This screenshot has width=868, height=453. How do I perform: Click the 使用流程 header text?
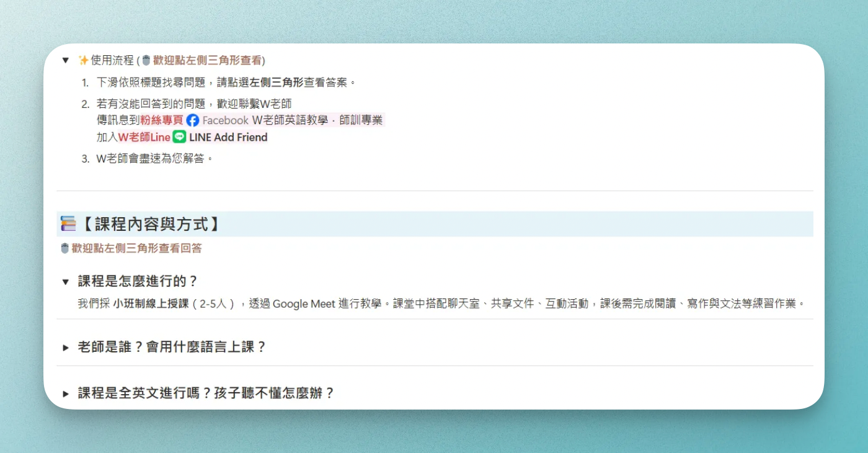pos(112,60)
